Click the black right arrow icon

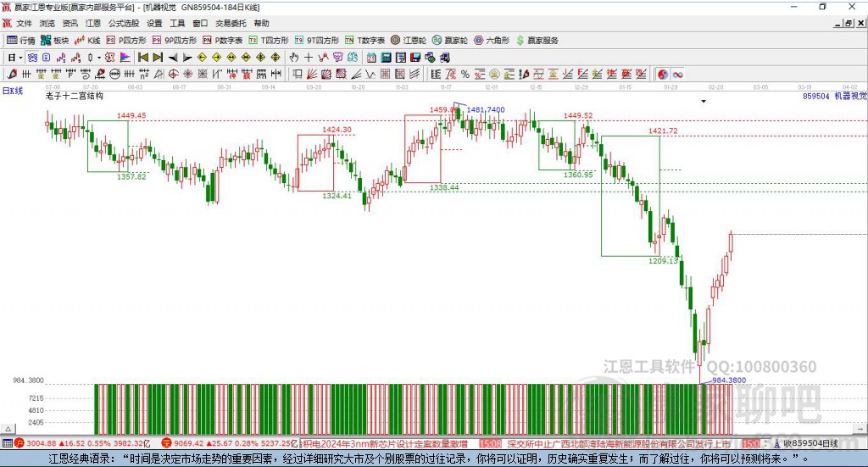tap(187, 58)
